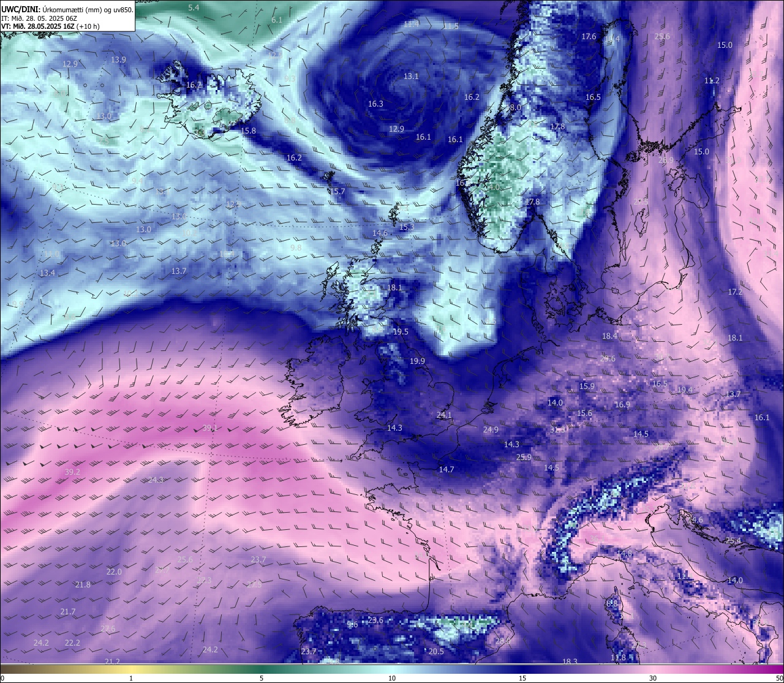Click the 39.2 value over the Atlantic
This screenshot has height=683, width=784.
coord(72,472)
